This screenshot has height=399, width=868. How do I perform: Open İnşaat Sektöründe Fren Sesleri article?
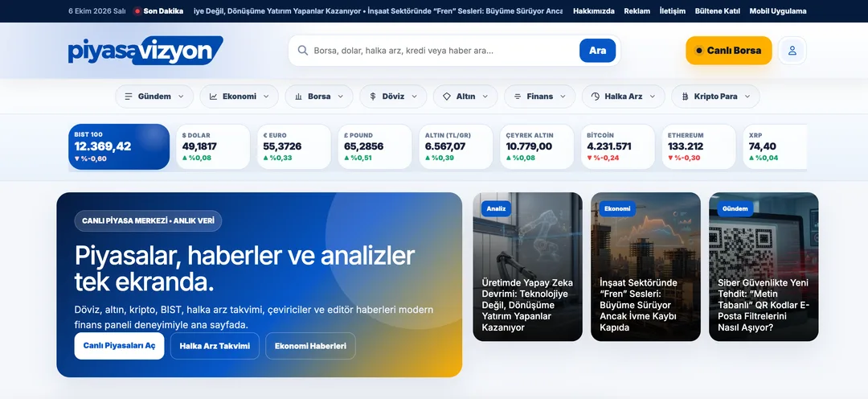click(x=645, y=266)
